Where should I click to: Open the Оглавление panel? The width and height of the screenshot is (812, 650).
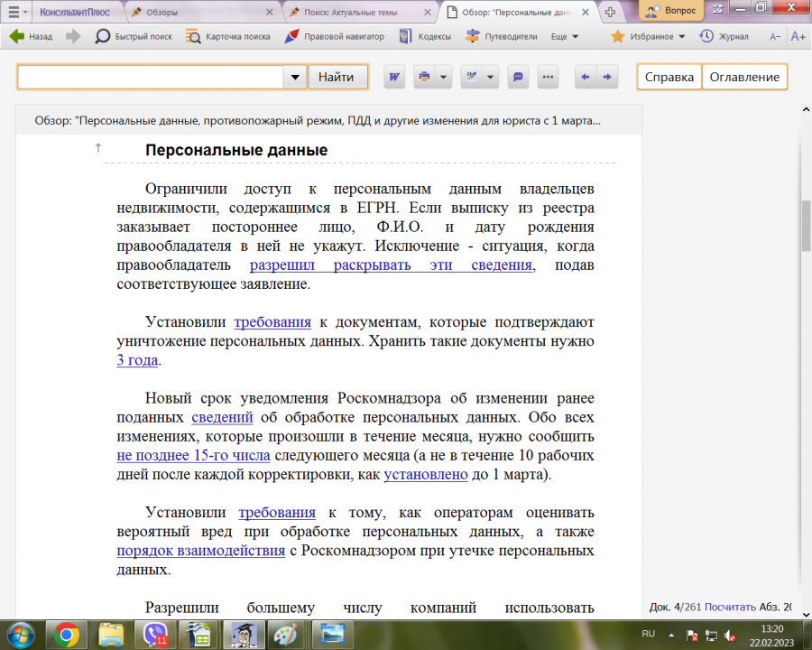(744, 78)
